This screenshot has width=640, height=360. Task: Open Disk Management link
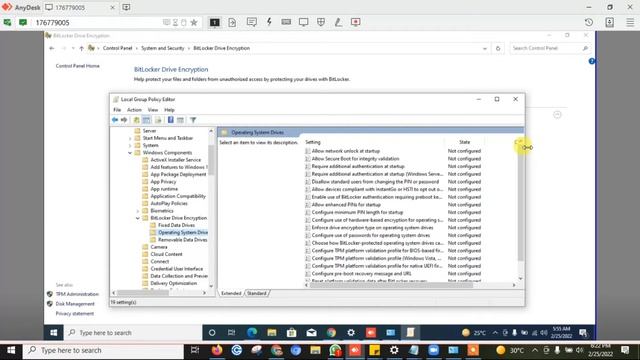[x=75, y=304]
